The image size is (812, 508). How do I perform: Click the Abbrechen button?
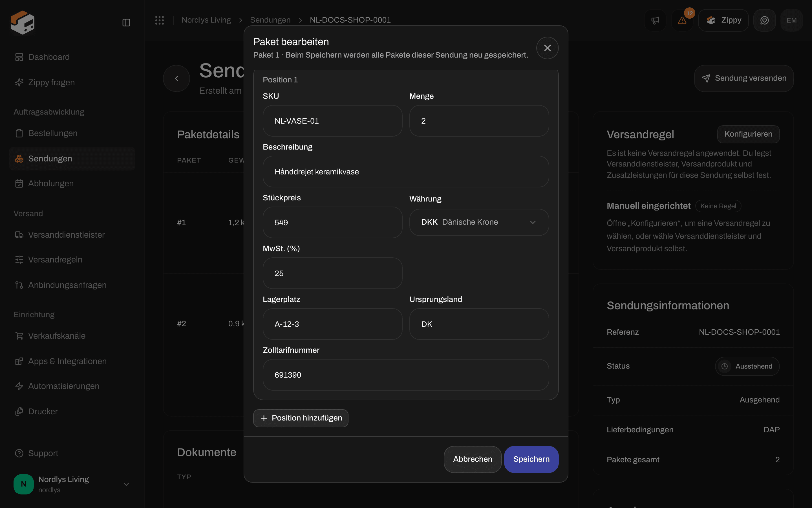tap(473, 459)
